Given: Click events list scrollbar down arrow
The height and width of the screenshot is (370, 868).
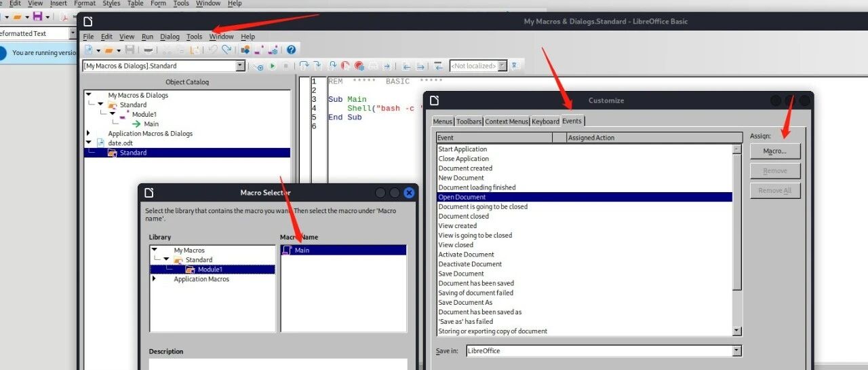Looking at the screenshot, I should (737, 331).
